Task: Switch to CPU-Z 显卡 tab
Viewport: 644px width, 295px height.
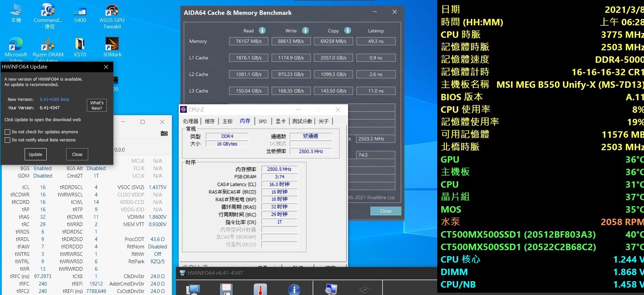Action: (280, 121)
